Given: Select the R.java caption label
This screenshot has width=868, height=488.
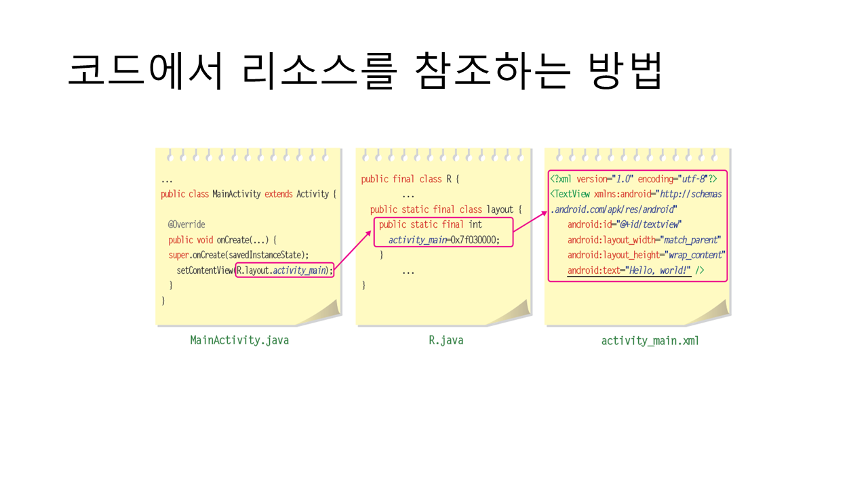Looking at the screenshot, I should [446, 340].
